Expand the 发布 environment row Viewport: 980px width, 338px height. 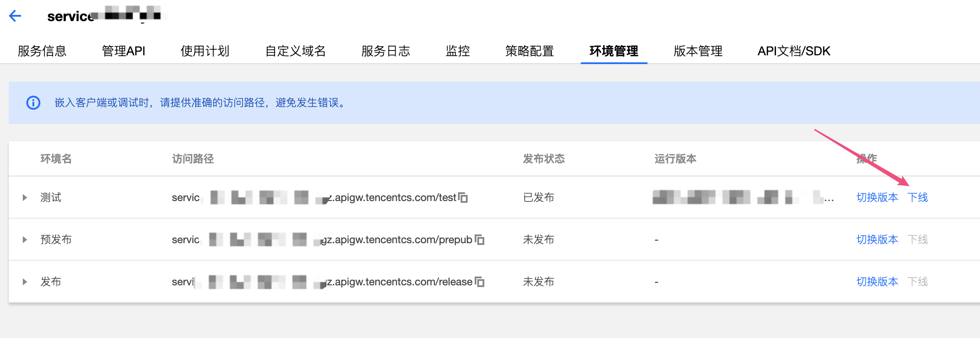25,282
